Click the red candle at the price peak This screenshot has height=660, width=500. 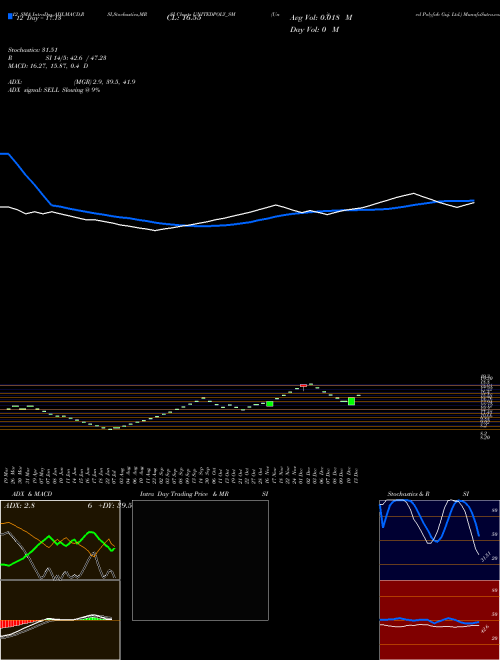[303, 386]
